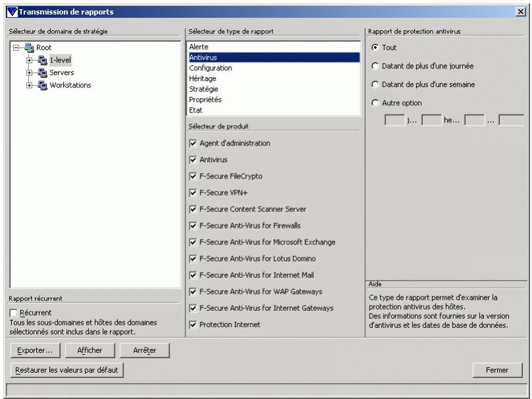Choose Etat report type
The height and width of the screenshot is (399, 532).
pyautogui.click(x=274, y=110)
